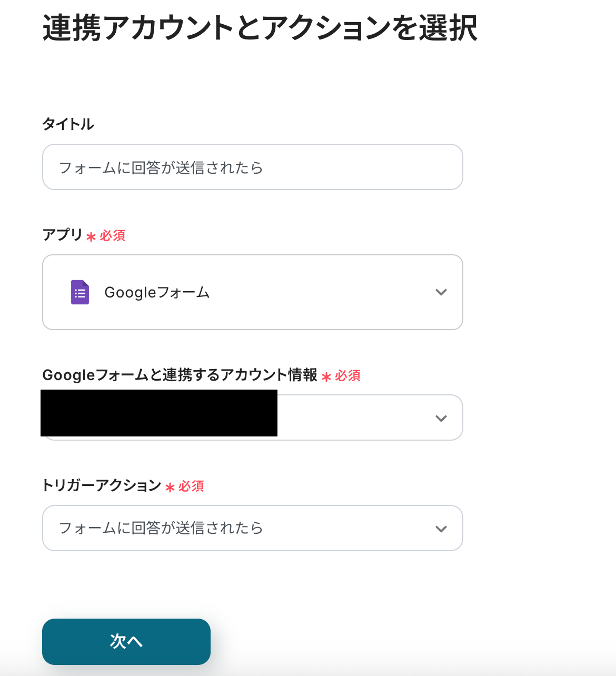Viewport: 616px width, 676px height.
Task: Click the red asterisk beside アカウント情報
Action: 326,377
